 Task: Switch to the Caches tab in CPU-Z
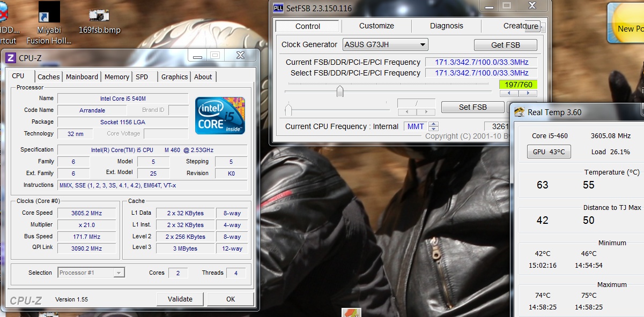click(x=49, y=77)
